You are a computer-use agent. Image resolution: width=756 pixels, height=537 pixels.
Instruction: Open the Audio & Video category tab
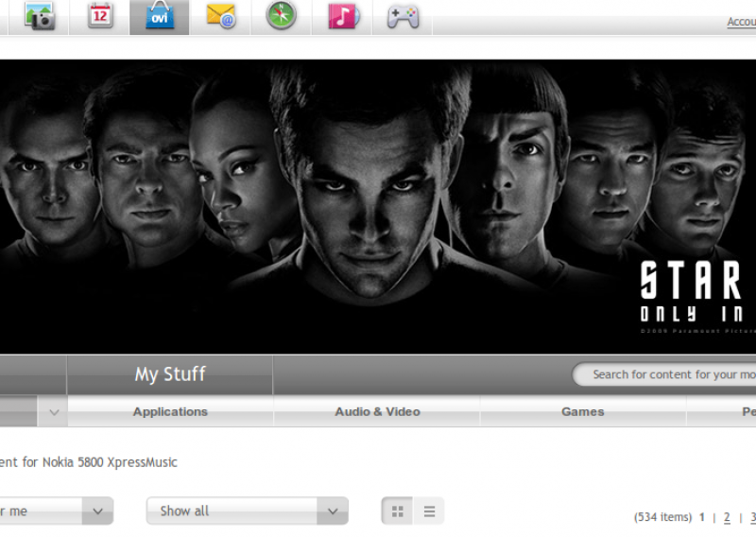tap(377, 411)
